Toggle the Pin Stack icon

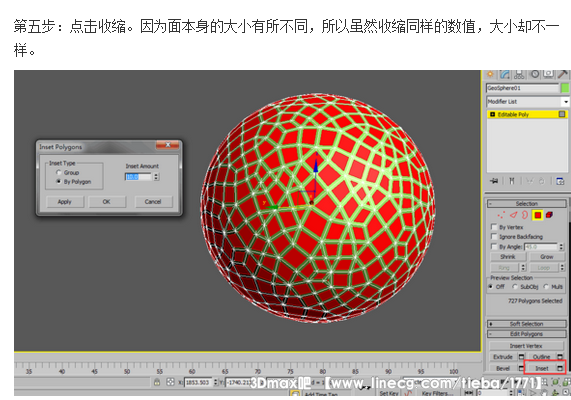(x=494, y=181)
